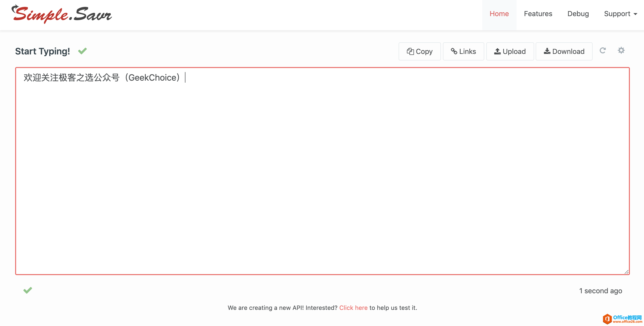The width and height of the screenshot is (644, 326).
Task: Click the Office26 watermark logo
Action: point(622,319)
